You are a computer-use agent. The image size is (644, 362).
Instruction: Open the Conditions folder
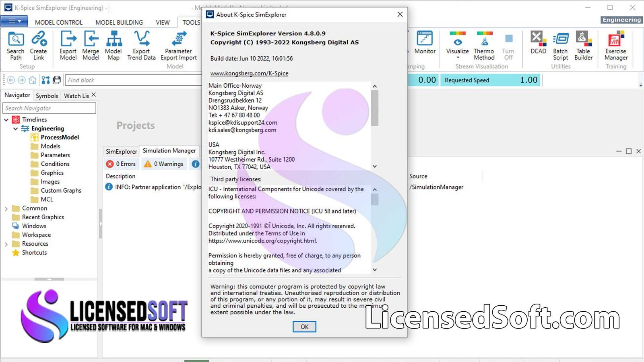point(55,164)
